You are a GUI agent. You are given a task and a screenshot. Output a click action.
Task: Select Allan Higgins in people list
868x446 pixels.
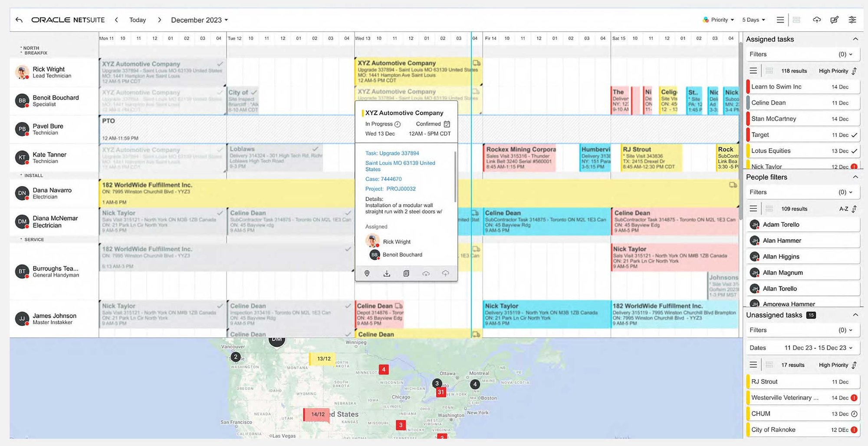802,257
